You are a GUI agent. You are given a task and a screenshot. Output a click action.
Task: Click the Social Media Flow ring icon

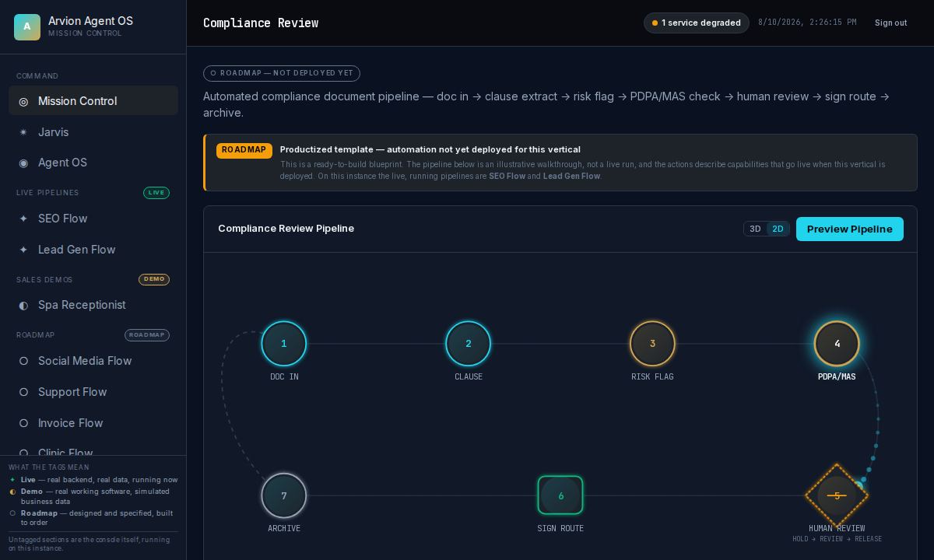pos(23,361)
